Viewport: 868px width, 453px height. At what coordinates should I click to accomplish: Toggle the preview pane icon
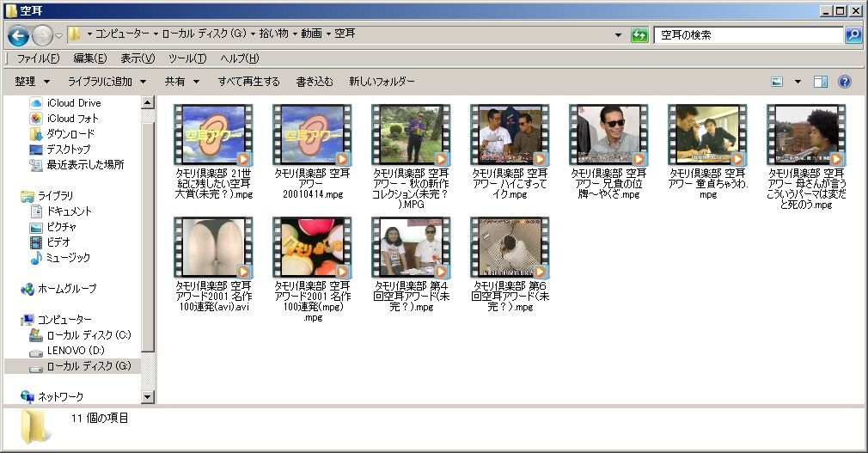[821, 82]
